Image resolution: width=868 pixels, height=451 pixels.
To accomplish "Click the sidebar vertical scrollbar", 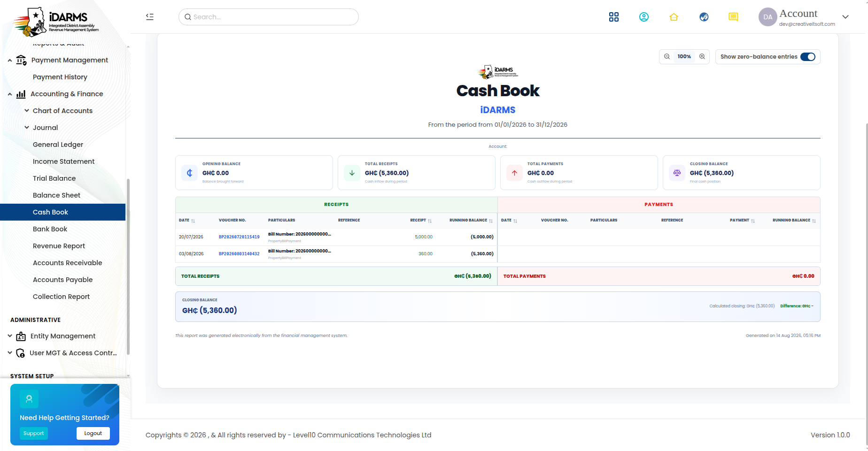I will 128,267.
